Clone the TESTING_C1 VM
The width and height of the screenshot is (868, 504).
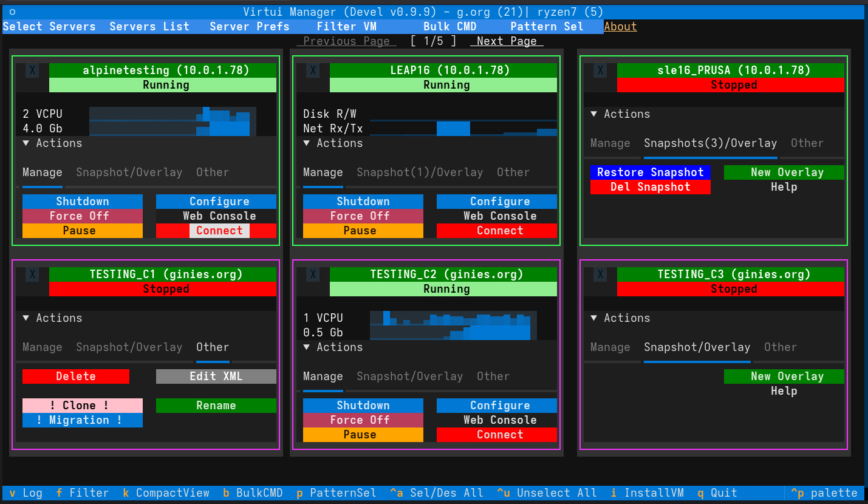(82, 405)
